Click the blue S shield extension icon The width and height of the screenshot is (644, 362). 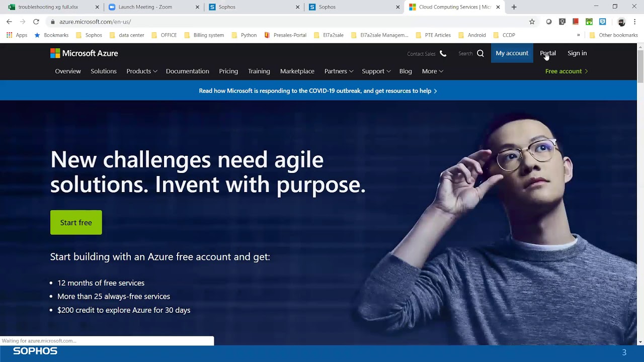point(602,22)
